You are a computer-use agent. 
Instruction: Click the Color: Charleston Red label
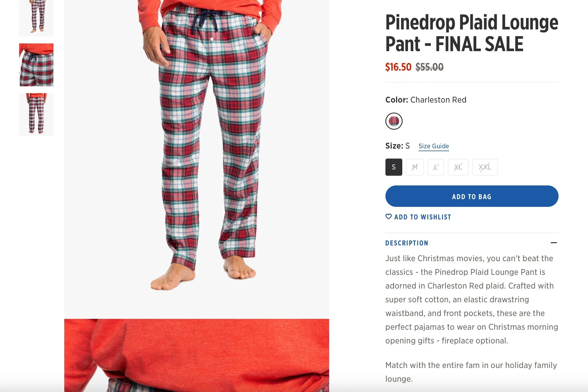click(426, 100)
